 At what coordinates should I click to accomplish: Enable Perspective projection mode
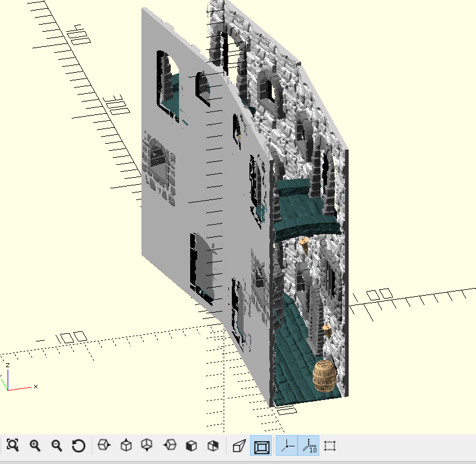point(238,446)
